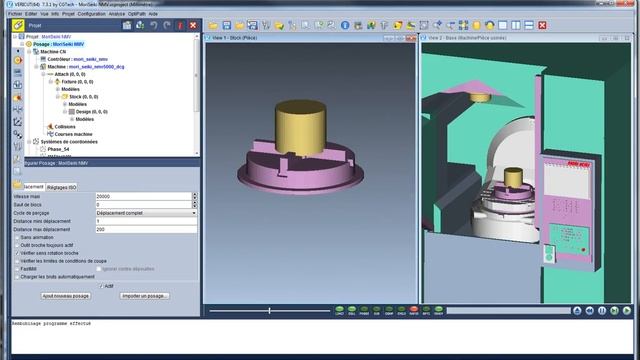640x360 pixels.
Task: Select Contrôleur mori_seiki_nmv tree item
Action: click(78, 59)
